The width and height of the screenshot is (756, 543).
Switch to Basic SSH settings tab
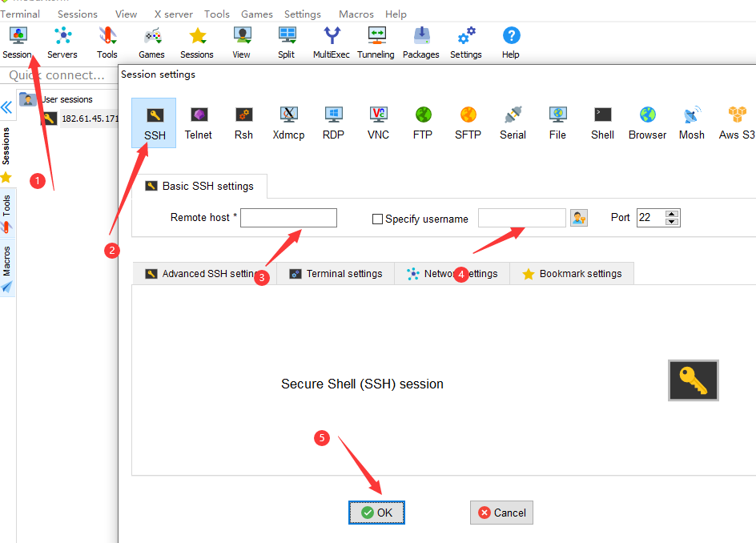click(x=199, y=186)
